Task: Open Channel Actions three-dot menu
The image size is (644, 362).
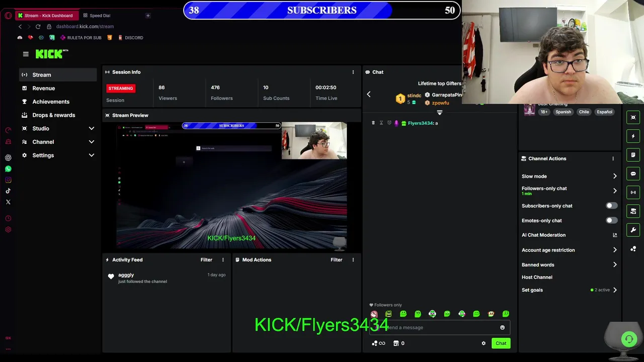Action: 613,158
